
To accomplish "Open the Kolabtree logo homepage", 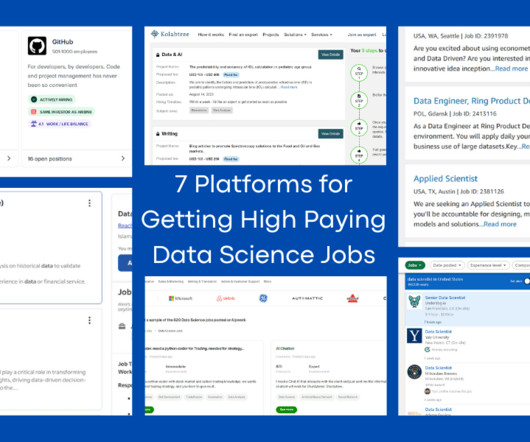I will (x=170, y=34).
